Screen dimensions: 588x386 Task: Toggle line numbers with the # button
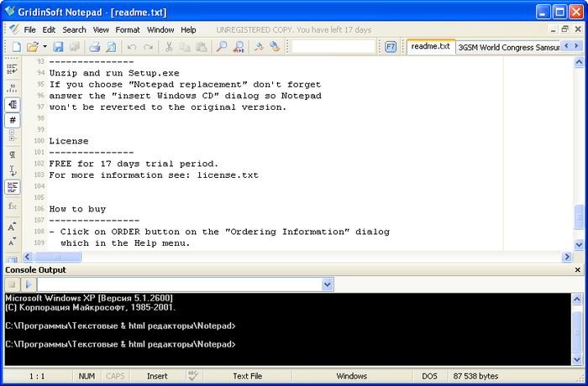pyautogui.click(x=13, y=120)
